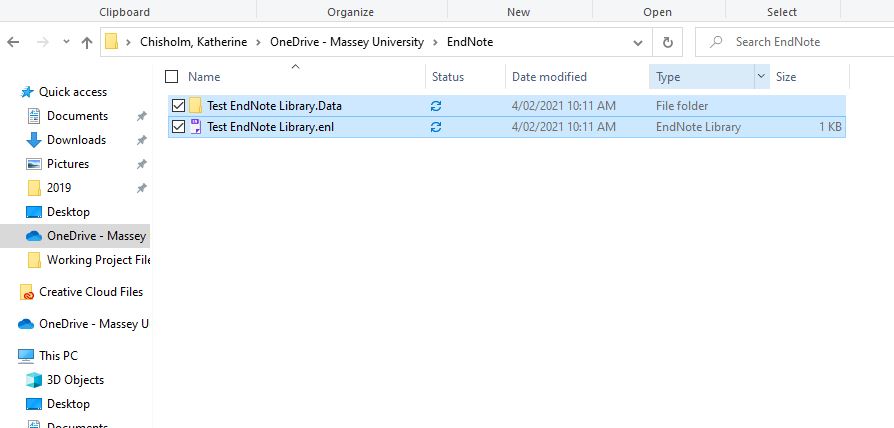This screenshot has width=894, height=428.
Task: Click the Clipboard ribbon group label
Action: (x=124, y=12)
